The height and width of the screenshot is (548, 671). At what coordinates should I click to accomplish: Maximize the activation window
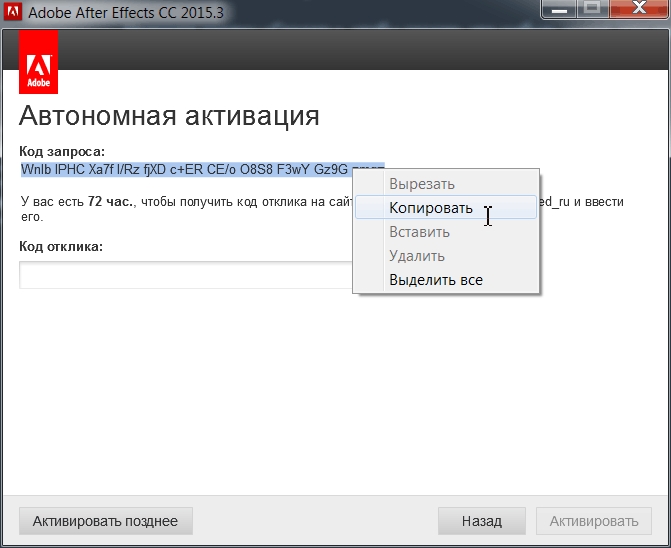click(x=593, y=9)
